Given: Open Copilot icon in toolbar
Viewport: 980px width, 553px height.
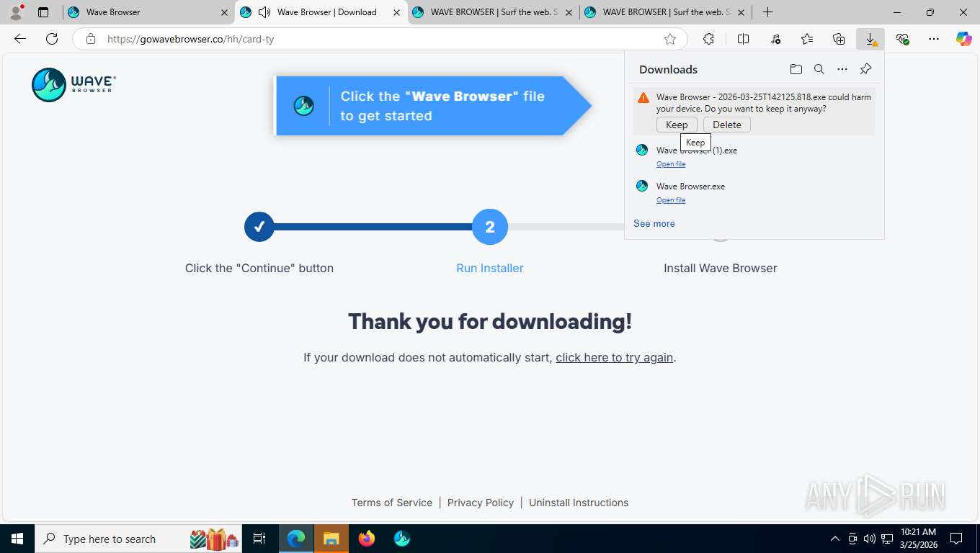Looking at the screenshot, I should pyautogui.click(x=964, y=39).
